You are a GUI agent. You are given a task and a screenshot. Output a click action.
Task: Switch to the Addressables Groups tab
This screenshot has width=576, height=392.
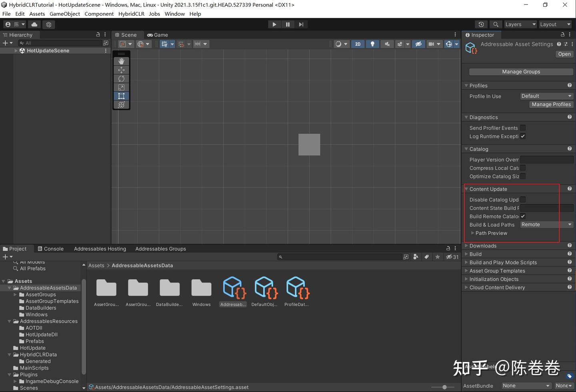click(x=160, y=249)
